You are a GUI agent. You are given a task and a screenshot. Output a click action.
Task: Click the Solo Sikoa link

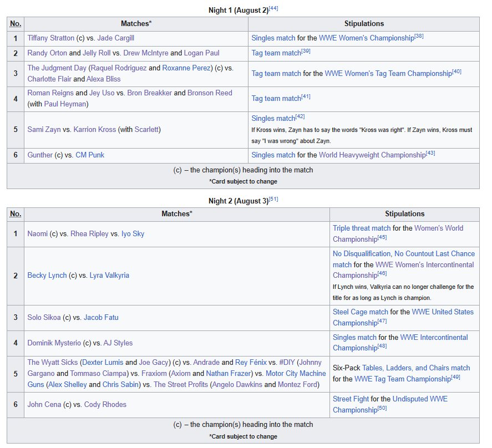[x=44, y=318]
